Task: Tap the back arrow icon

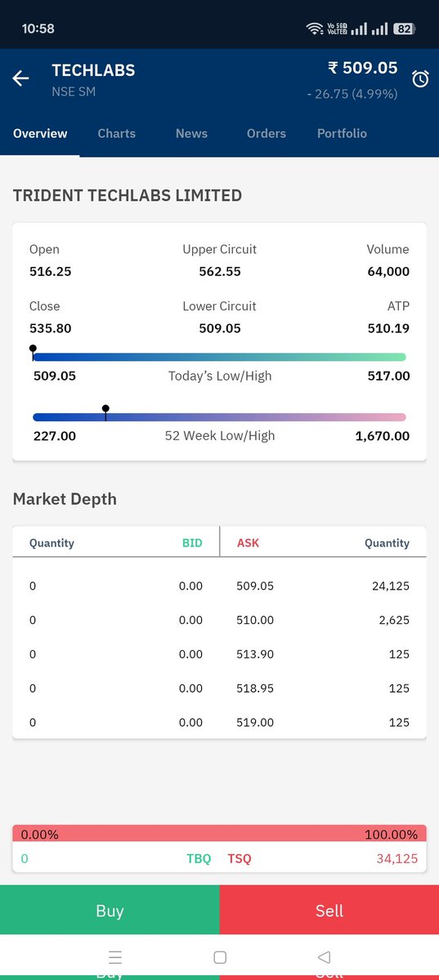Action: tap(20, 78)
